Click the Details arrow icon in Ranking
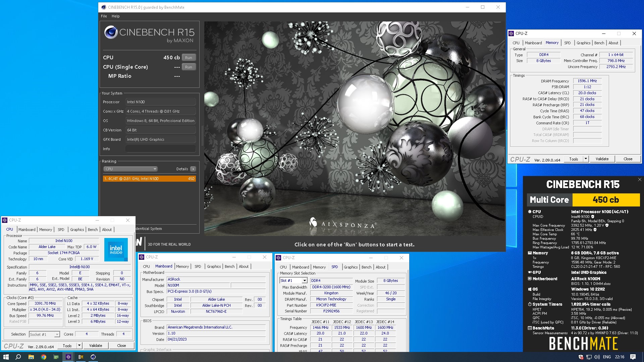644x362 pixels. [x=193, y=169]
